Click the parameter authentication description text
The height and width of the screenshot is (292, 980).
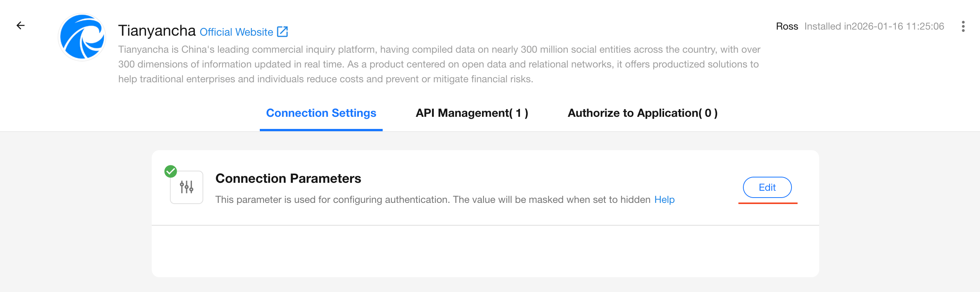[433, 199]
